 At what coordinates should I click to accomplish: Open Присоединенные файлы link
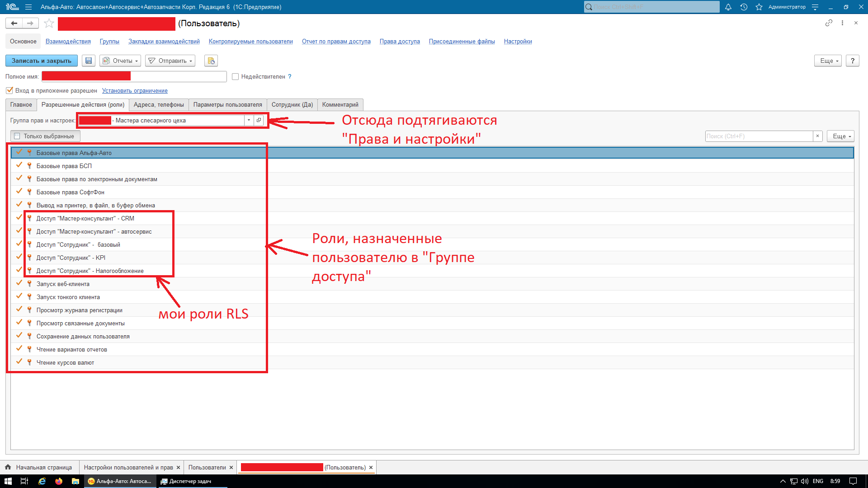tap(462, 42)
